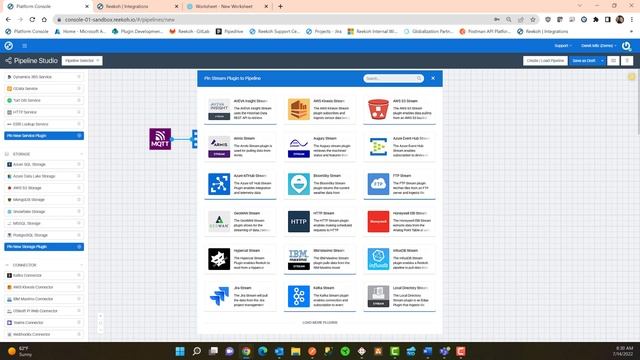Open the Save as Draft dropdown arrow
This screenshot has height=360, width=640.
602,61
